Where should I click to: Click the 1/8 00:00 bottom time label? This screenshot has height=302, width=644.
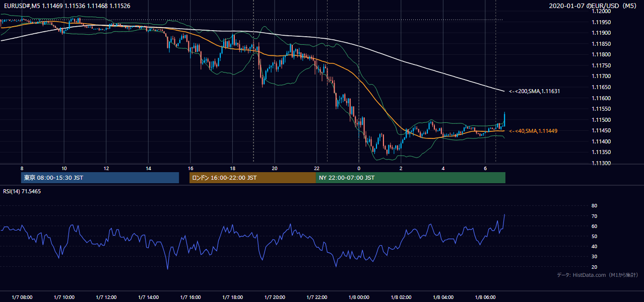359,297
